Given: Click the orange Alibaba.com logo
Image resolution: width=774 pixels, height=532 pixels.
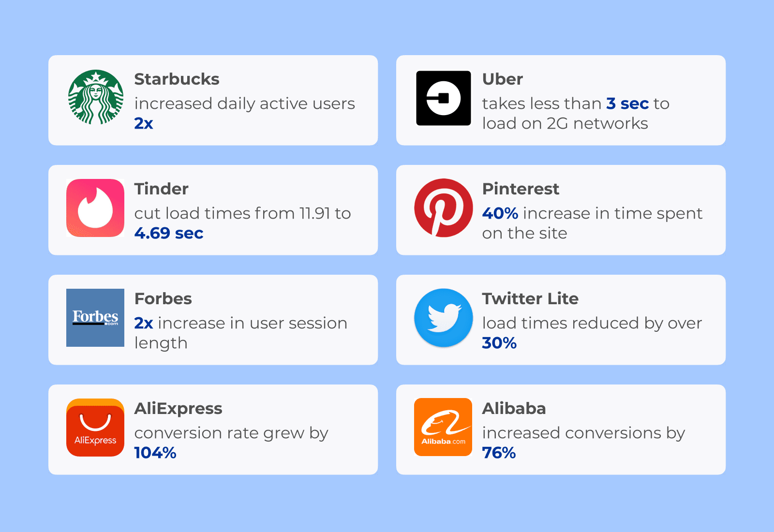Looking at the screenshot, I should click(443, 427).
